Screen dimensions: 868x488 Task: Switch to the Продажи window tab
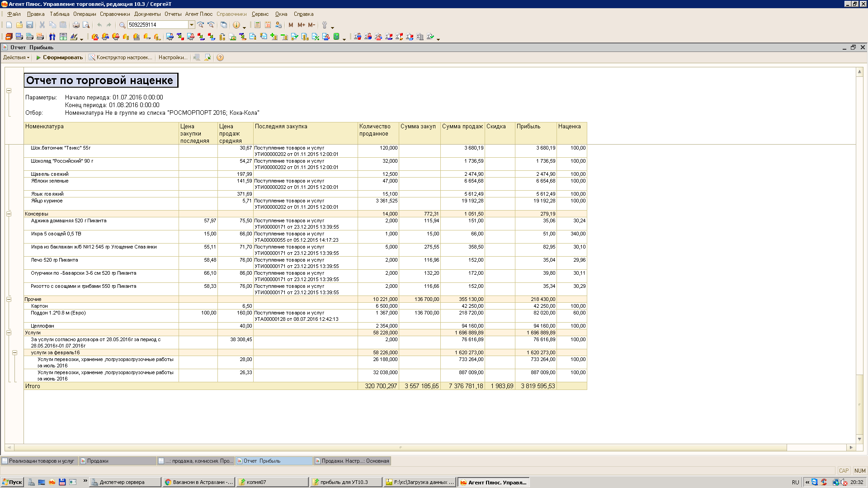[118, 461]
